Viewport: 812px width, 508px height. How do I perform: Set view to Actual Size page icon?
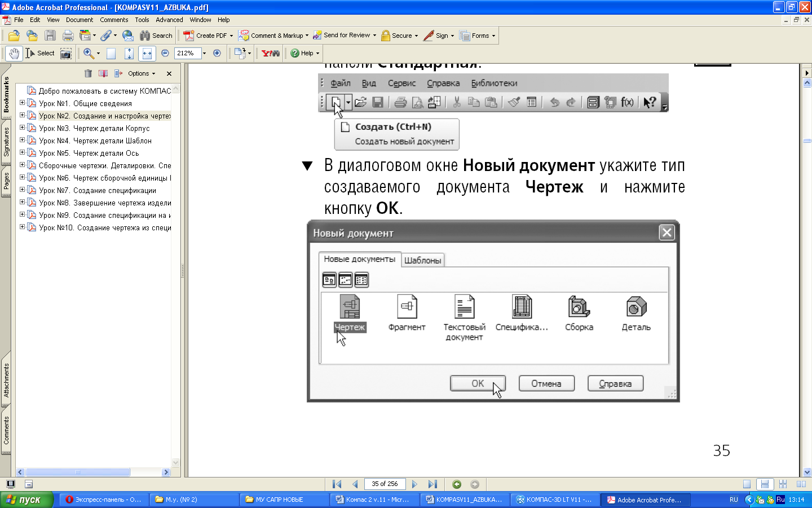coord(111,53)
